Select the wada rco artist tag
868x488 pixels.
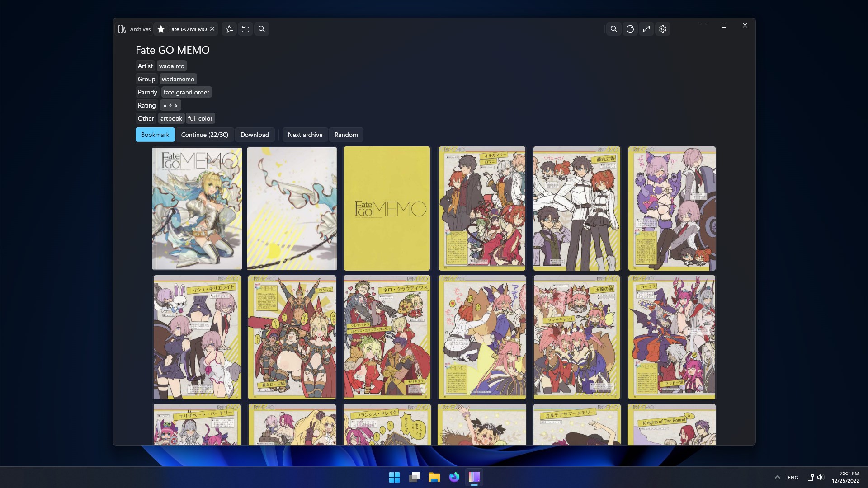point(171,66)
